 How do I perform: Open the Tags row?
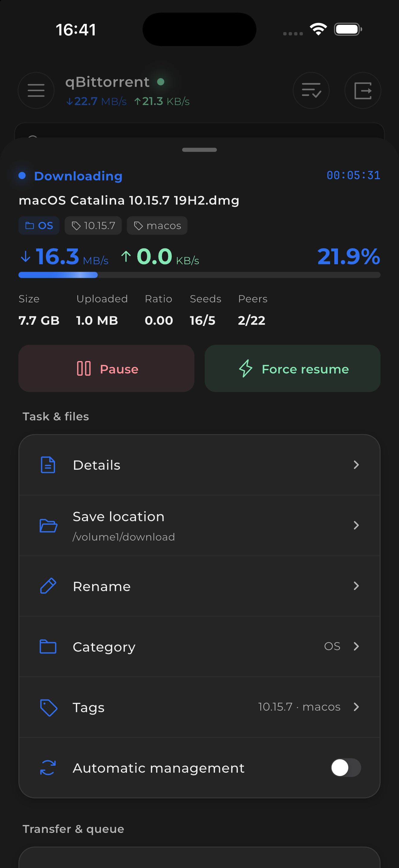(199, 707)
